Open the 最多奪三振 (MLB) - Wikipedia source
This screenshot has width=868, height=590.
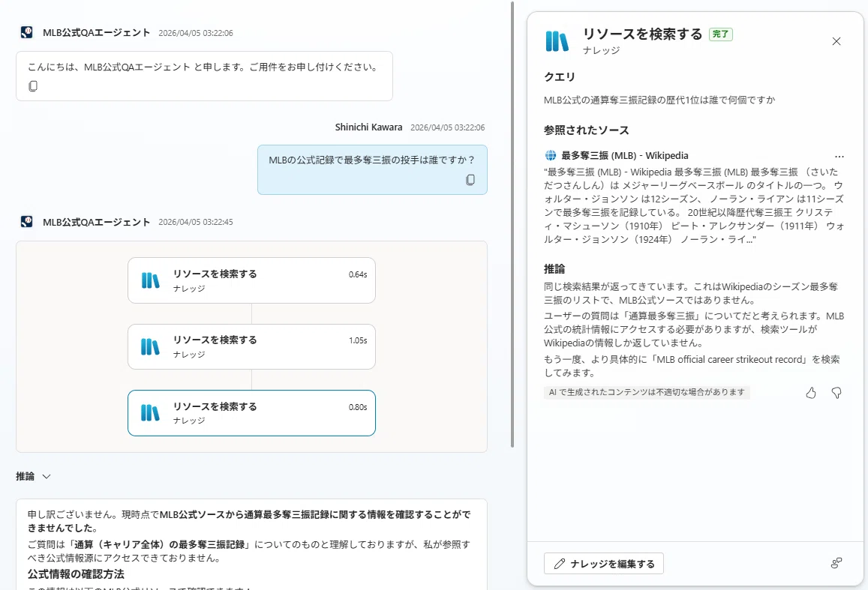click(x=625, y=155)
